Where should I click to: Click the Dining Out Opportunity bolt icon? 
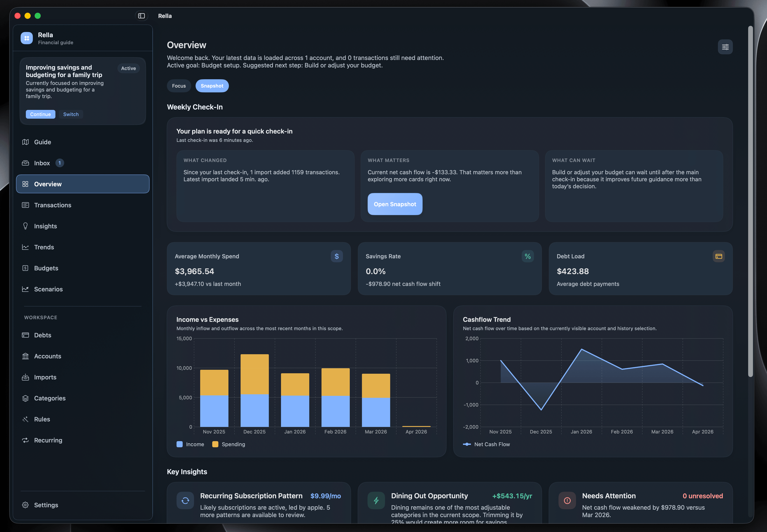click(376, 500)
